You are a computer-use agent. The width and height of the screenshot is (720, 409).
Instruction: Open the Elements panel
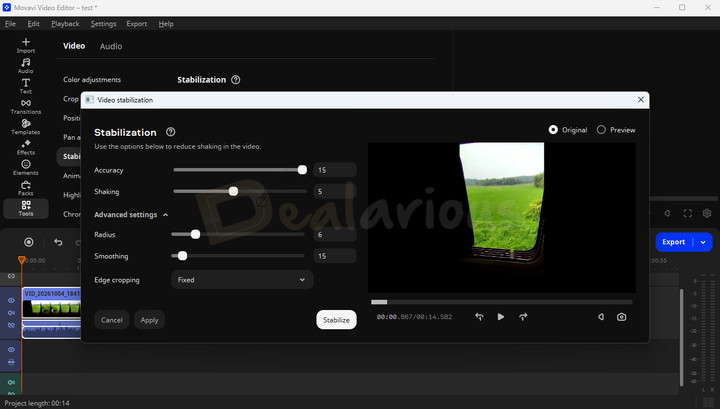click(x=26, y=168)
